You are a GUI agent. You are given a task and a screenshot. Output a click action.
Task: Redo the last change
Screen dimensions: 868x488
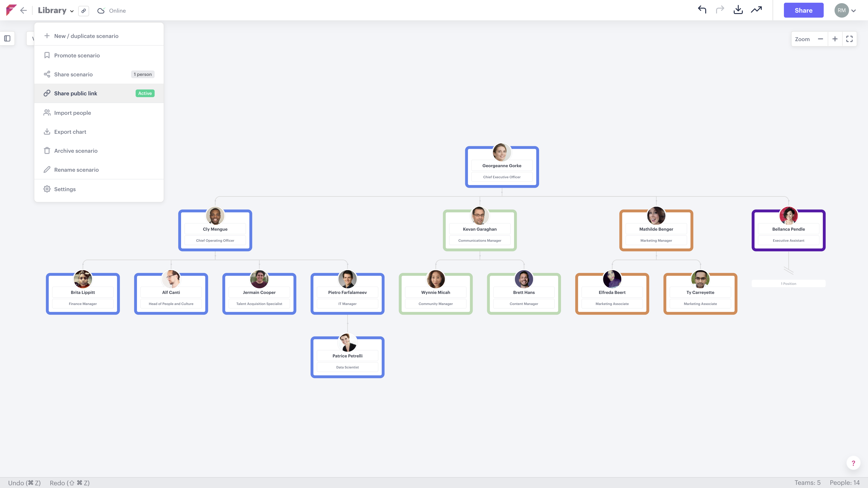pos(720,10)
